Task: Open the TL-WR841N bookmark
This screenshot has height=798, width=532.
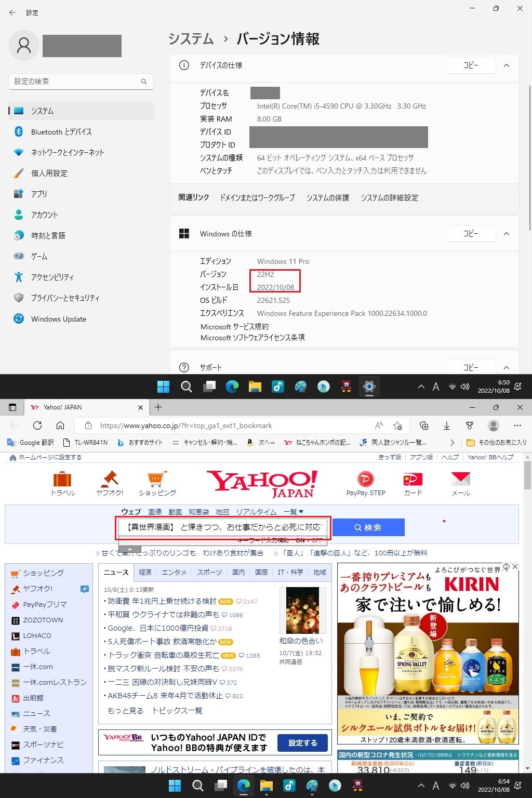Action: (x=85, y=443)
